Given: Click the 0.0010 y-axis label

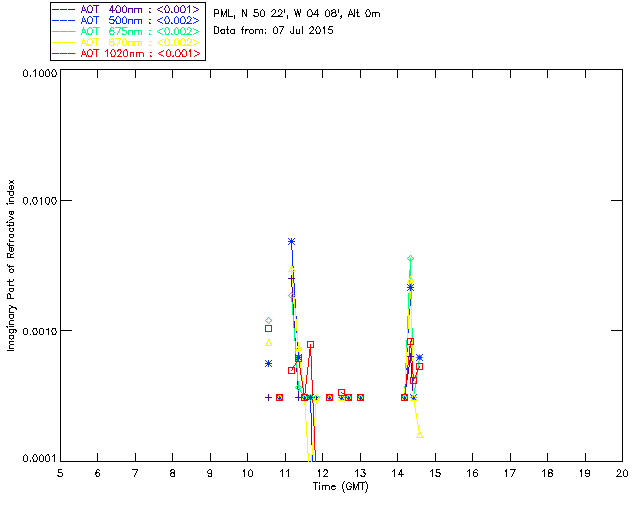Looking at the screenshot, I should point(40,331).
